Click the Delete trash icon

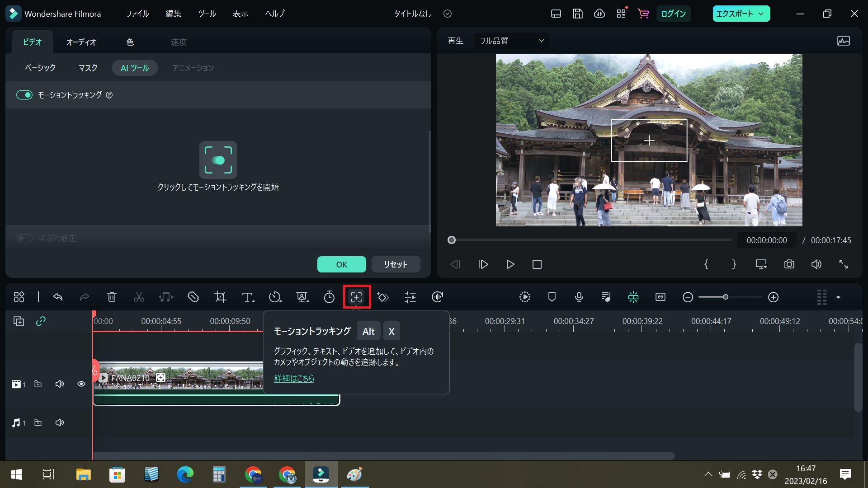(x=112, y=297)
